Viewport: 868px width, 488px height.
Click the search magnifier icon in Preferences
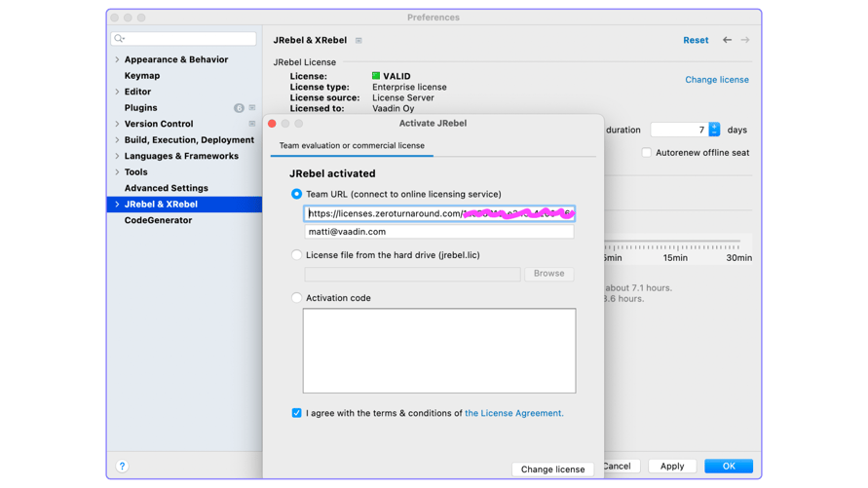click(119, 38)
